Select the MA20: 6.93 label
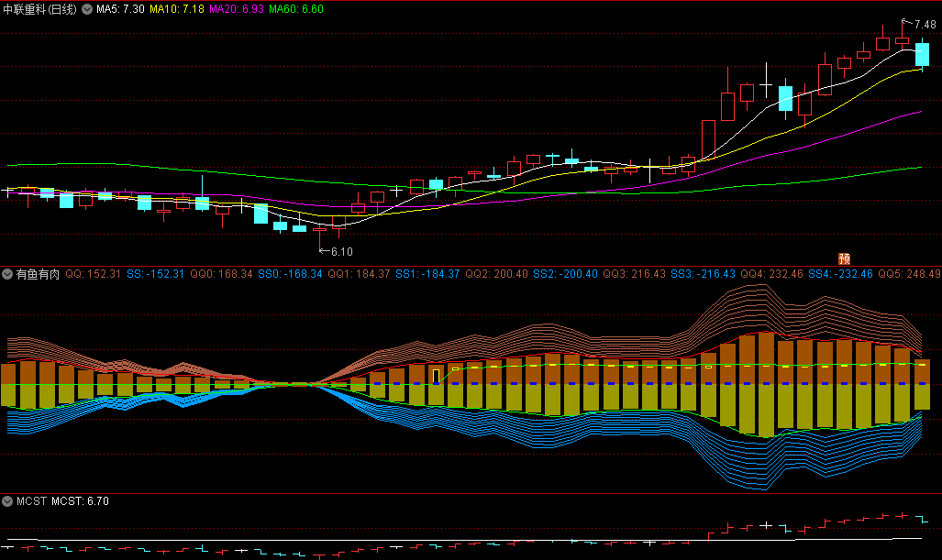Image resolution: width=942 pixels, height=560 pixels. click(x=236, y=9)
